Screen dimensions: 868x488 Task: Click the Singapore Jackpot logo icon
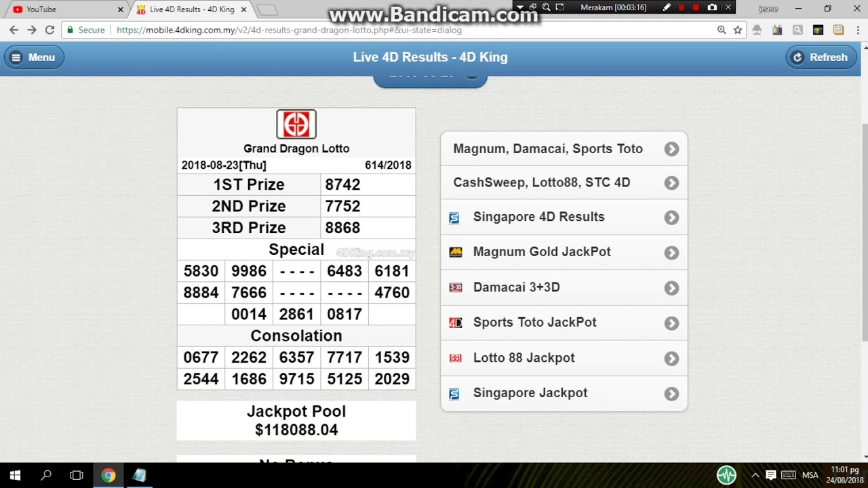tap(454, 394)
